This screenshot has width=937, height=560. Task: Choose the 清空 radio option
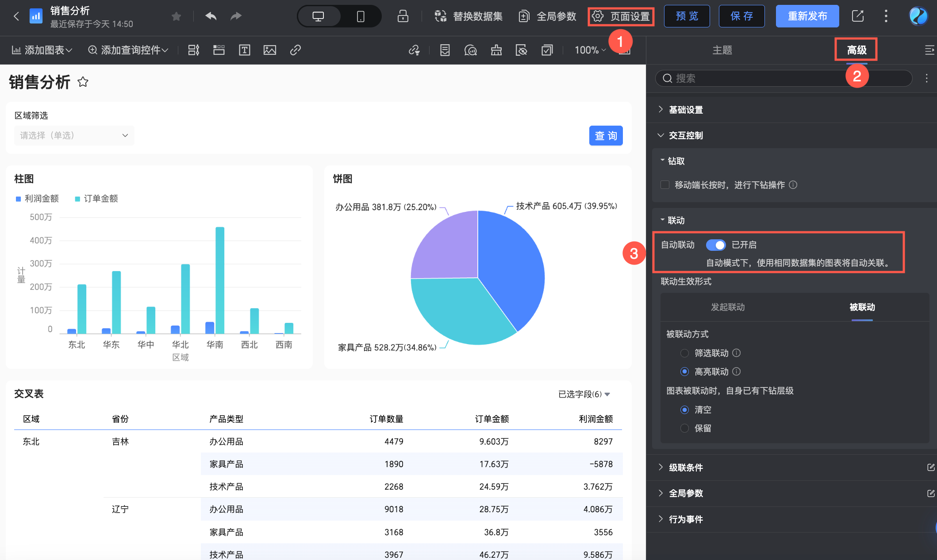click(x=684, y=410)
